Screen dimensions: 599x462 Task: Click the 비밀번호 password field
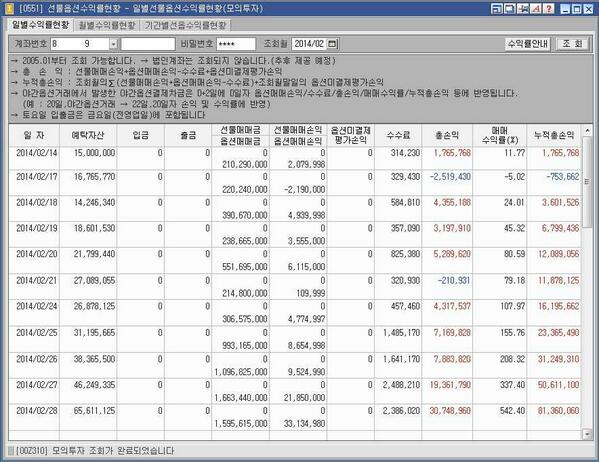[236, 44]
